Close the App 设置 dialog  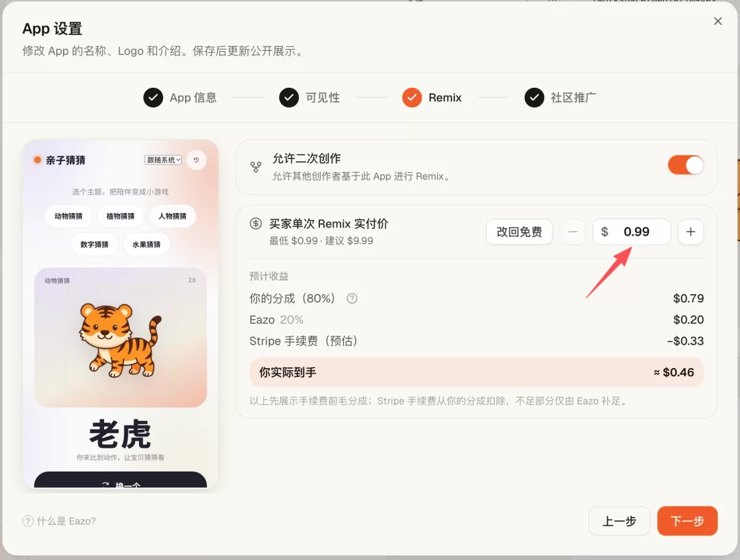[x=717, y=21]
